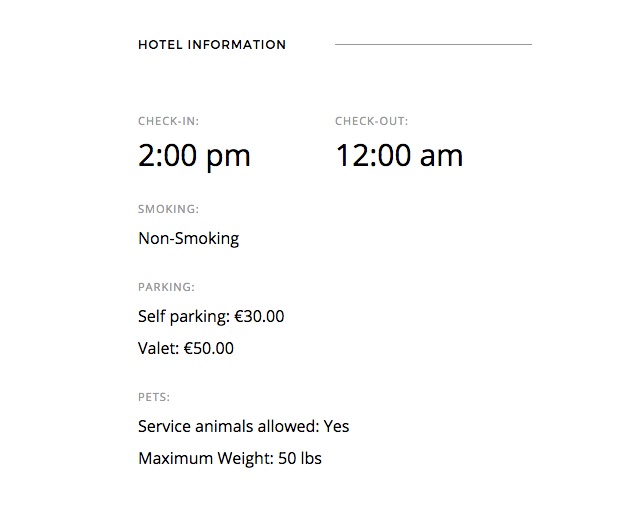Select the Non-Smoking policy text
This screenshot has width=637, height=513.
click(188, 239)
